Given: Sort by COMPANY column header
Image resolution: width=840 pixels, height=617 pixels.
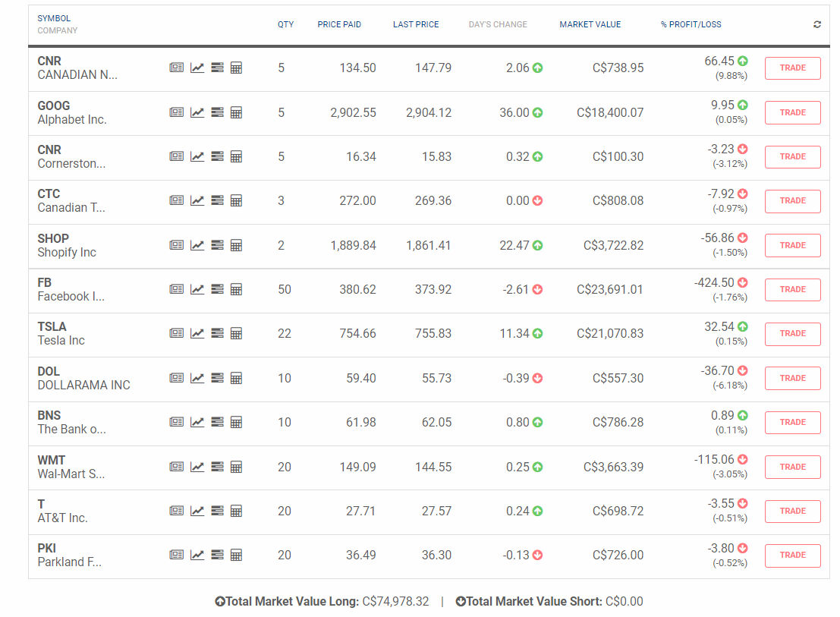Looking at the screenshot, I should tap(58, 30).
